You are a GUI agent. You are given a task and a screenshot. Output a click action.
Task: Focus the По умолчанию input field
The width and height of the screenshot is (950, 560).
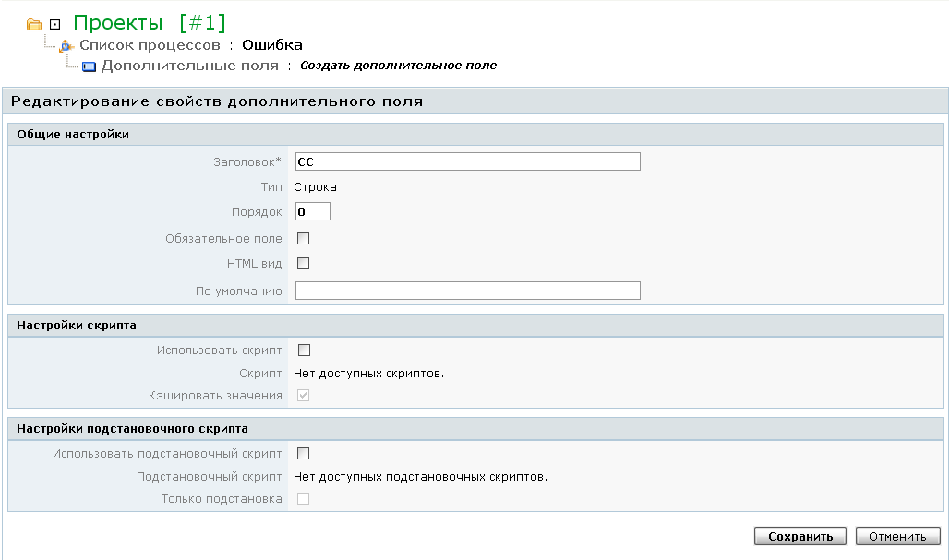click(467, 292)
